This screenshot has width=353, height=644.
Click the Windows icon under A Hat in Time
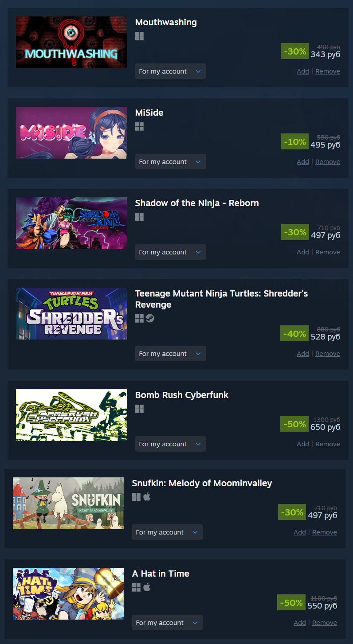[136, 587]
